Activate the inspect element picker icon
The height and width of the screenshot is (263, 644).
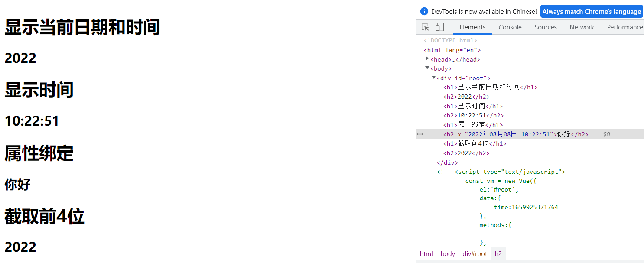point(425,27)
